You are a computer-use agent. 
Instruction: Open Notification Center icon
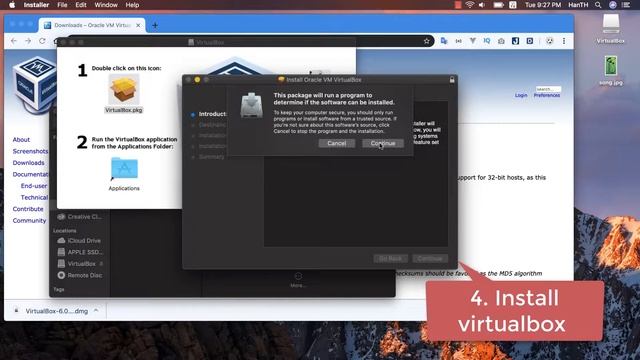[x=626, y=5]
